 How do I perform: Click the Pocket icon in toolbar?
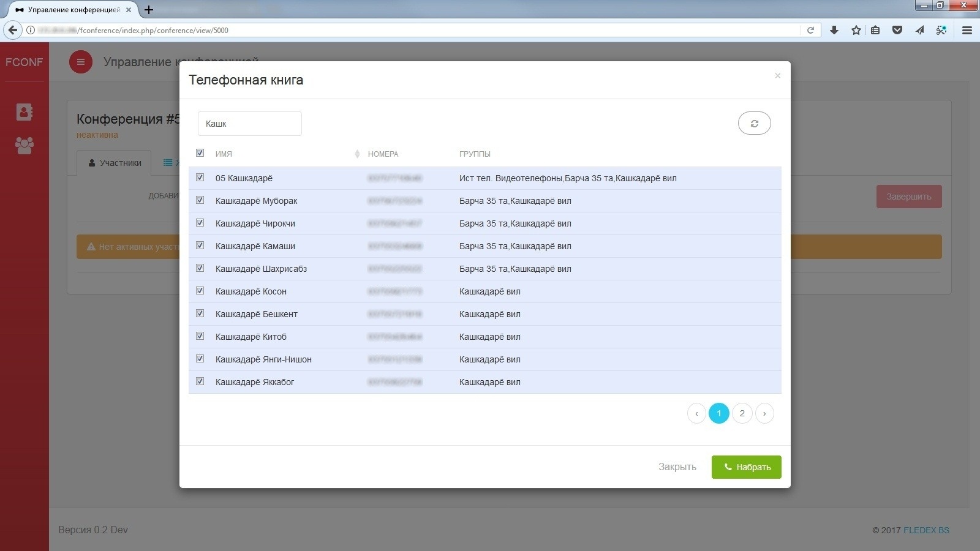(x=897, y=30)
